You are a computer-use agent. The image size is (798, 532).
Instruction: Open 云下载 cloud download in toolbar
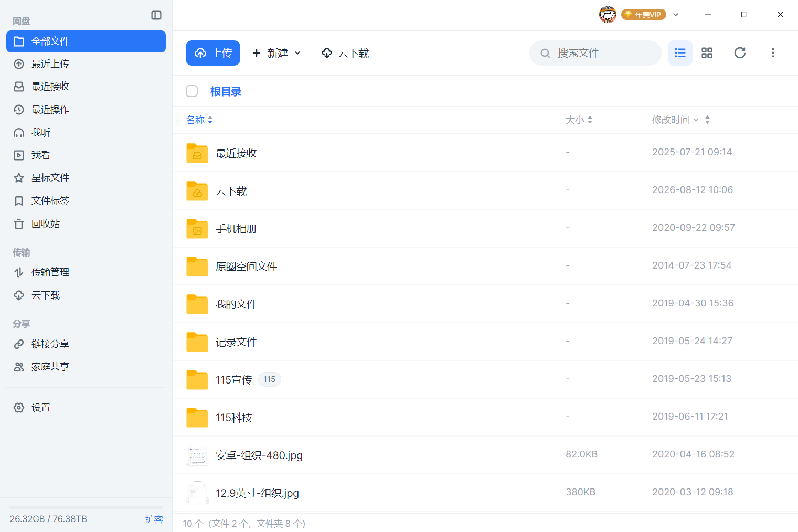coord(345,53)
